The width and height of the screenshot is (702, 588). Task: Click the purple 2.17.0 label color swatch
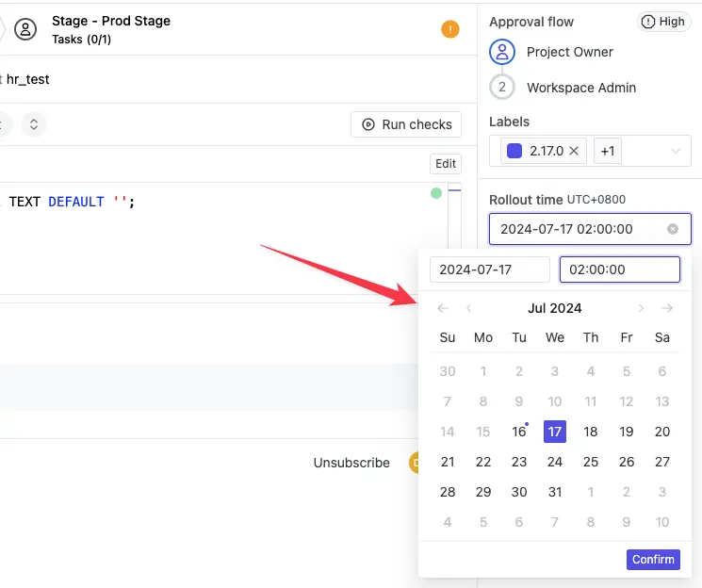pos(514,151)
